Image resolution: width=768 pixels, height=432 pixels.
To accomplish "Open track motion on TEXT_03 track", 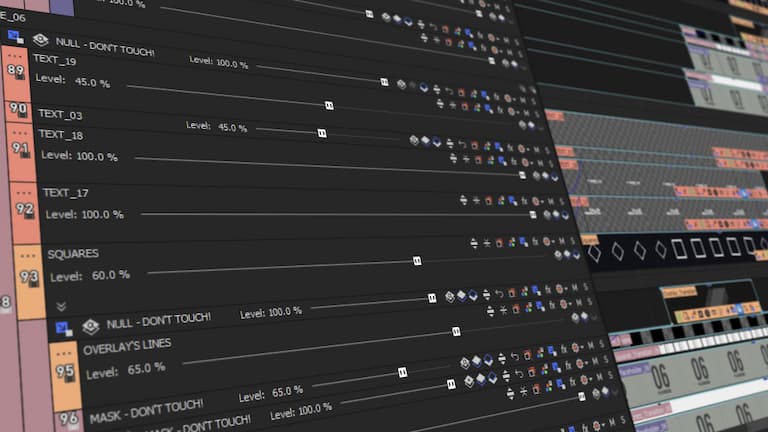I will pyautogui.click(x=475, y=145).
